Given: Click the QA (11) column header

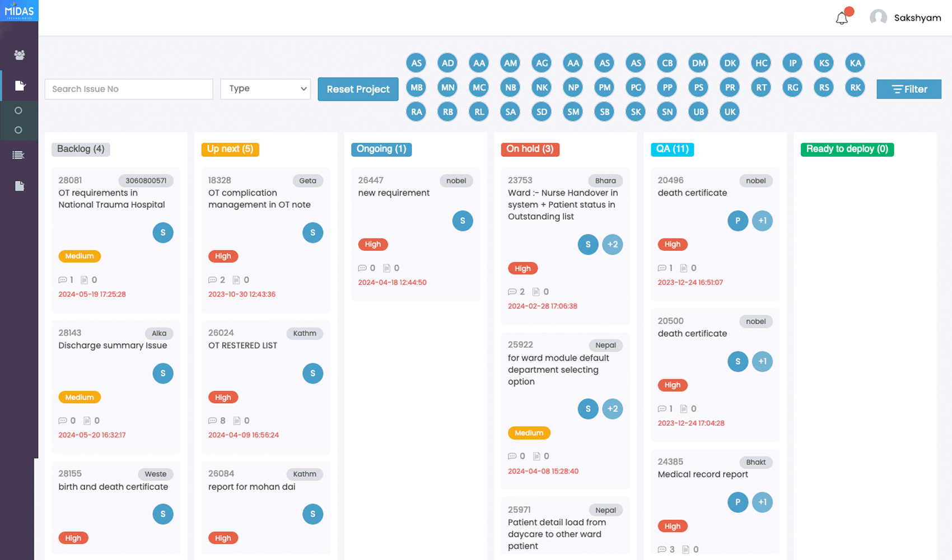Looking at the screenshot, I should 672,149.
